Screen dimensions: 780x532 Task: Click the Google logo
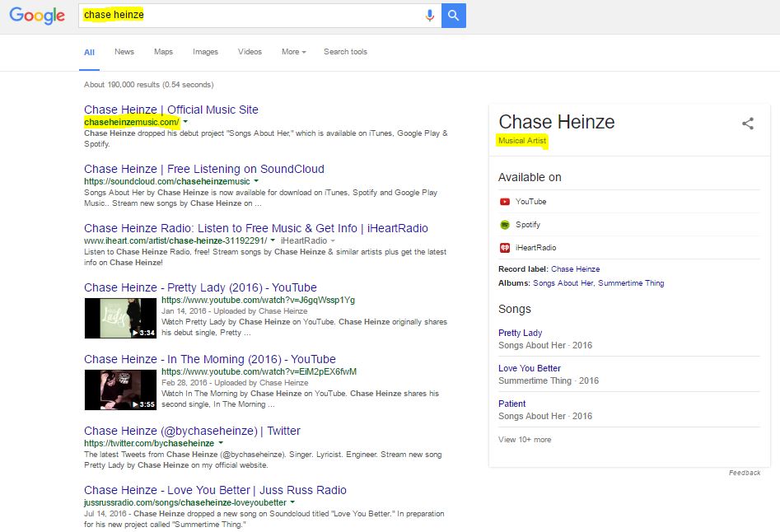37,15
